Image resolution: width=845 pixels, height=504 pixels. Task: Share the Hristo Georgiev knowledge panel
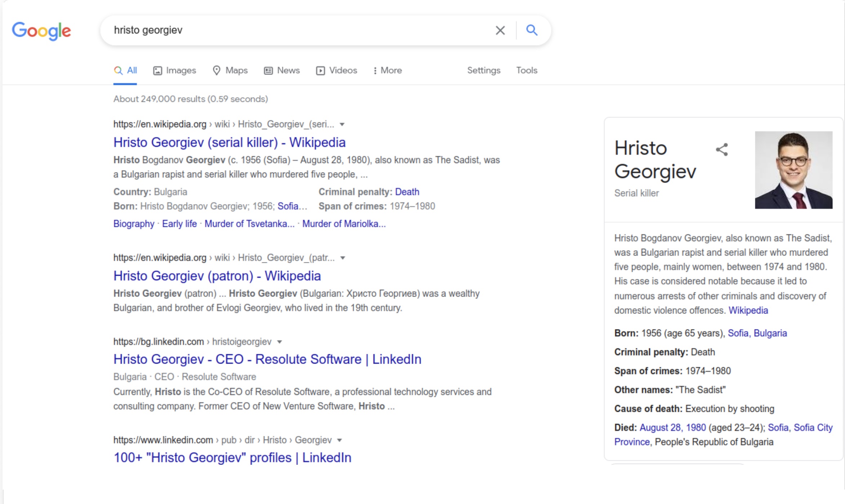pos(721,149)
